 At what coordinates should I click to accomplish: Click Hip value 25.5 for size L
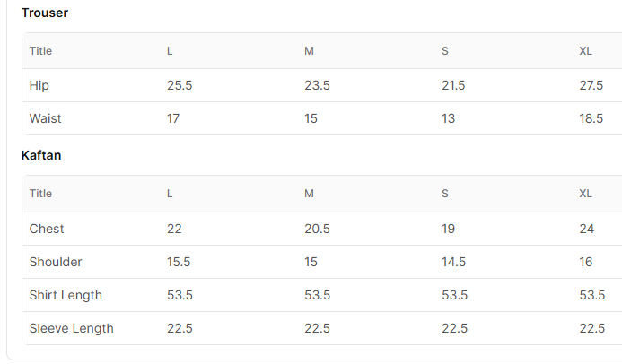point(180,85)
